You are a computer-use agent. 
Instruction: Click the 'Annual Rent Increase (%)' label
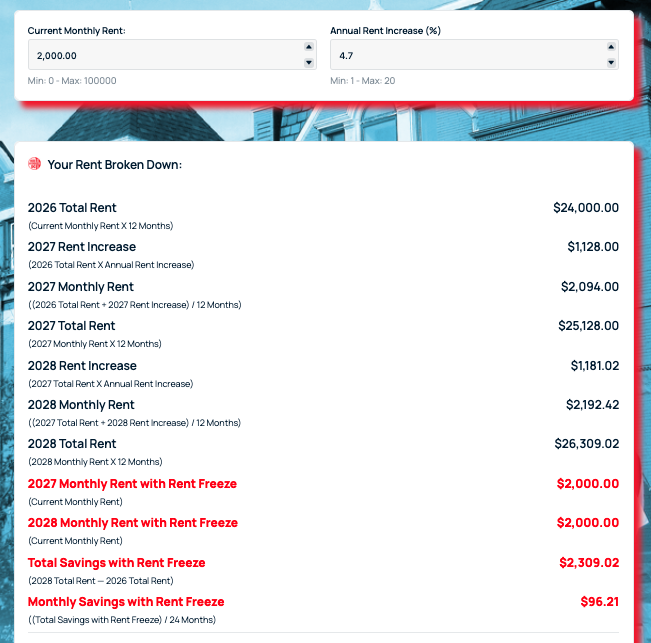(x=385, y=31)
